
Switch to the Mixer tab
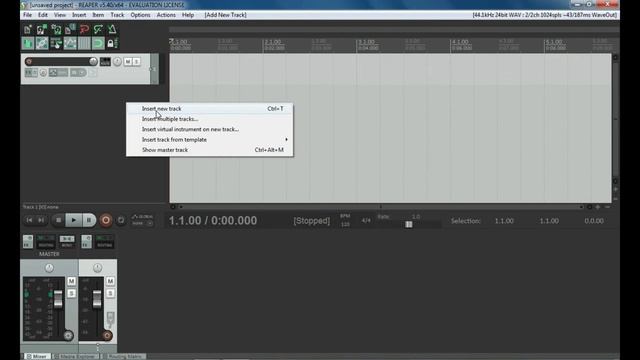coord(37,356)
